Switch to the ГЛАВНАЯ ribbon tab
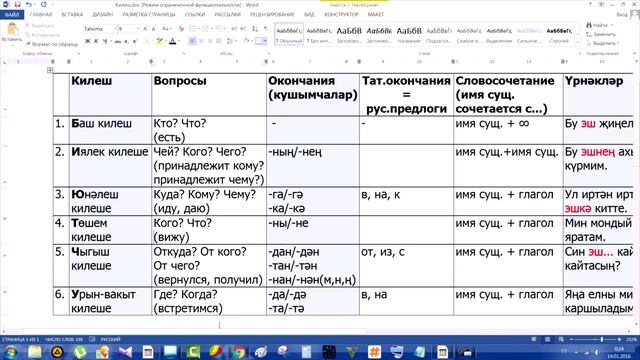 tap(41, 15)
